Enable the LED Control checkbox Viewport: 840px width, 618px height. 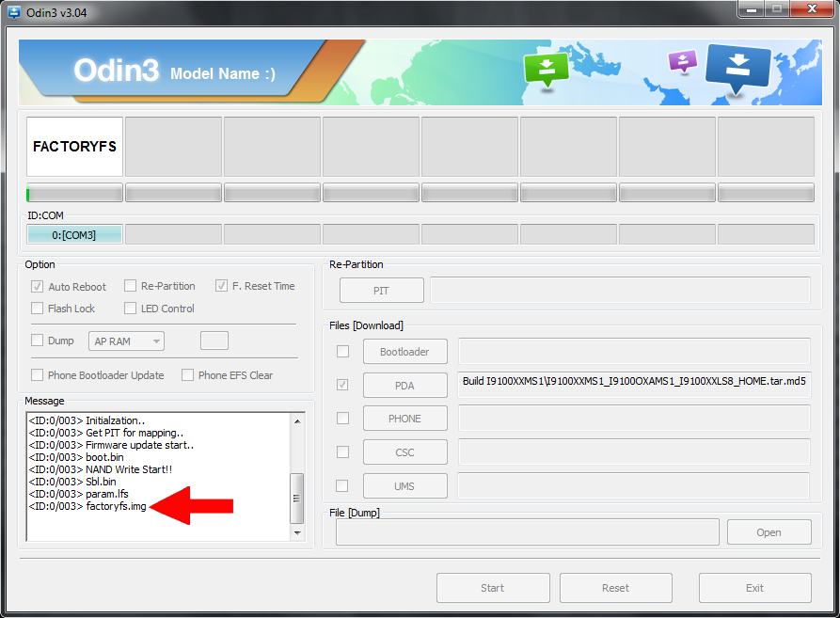(130, 308)
